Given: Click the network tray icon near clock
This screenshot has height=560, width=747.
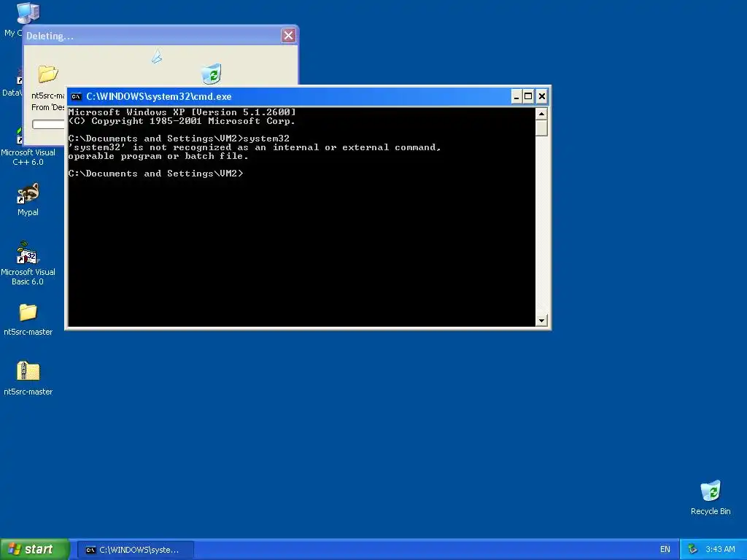Looking at the screenshot, I should click(693, 549).
